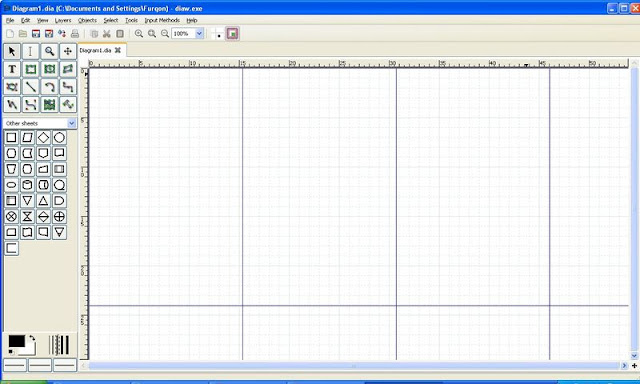Pick the upward triangle Extract shape
Image resolution: width=640 pixels, height=384 pixels.
pos(43,200)
